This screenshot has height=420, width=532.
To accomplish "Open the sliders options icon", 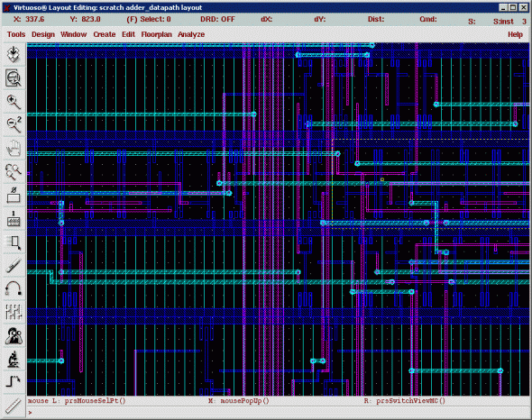I will point(14,313).
